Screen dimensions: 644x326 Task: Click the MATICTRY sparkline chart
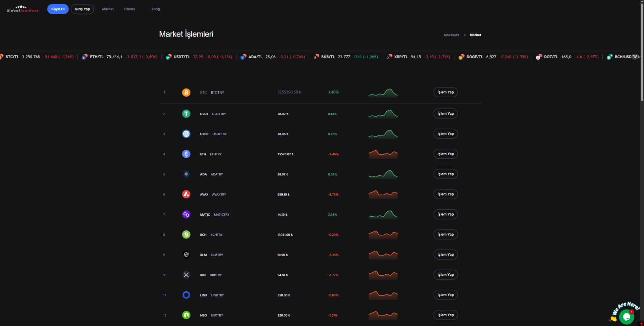coord(383,215)
